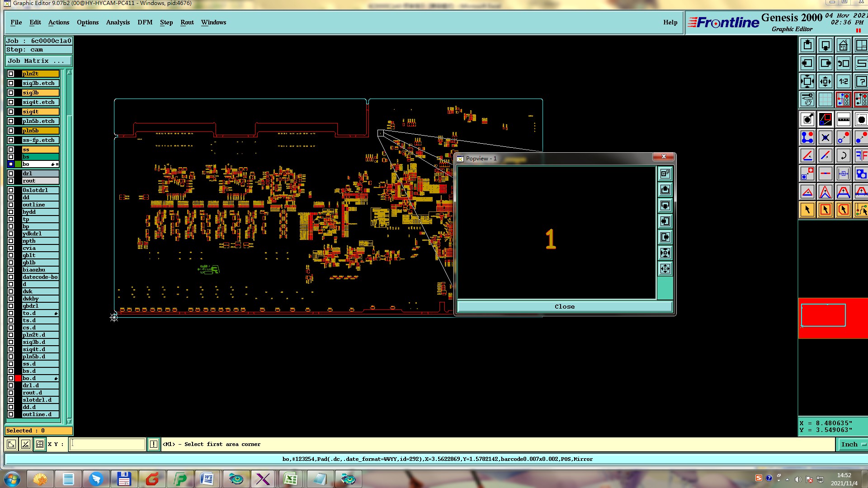Viewport: 868px width, 488px height.
Task: Select the rotate feature tool icon
Action: [843, 156]
